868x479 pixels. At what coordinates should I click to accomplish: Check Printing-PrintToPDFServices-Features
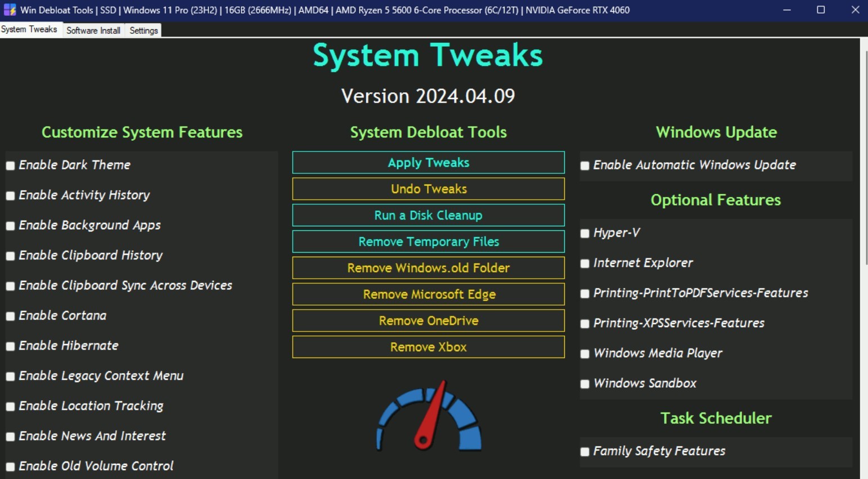point(585,293)
